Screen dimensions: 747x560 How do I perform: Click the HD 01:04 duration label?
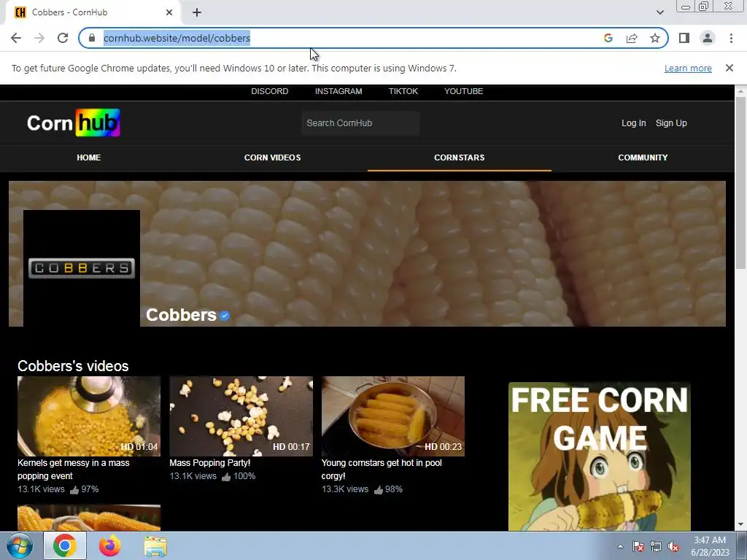click(x=139, y=447)
